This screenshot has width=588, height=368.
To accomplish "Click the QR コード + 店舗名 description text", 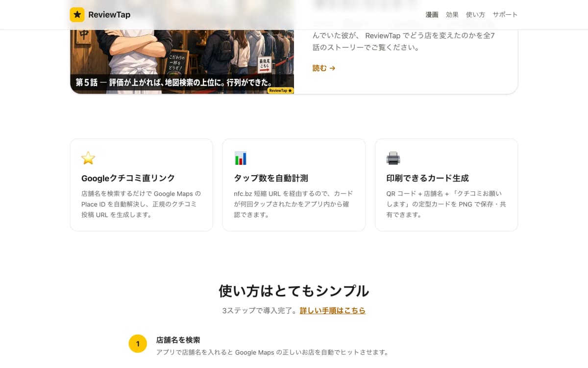I will pyautogui.click(x=446, y=204).
